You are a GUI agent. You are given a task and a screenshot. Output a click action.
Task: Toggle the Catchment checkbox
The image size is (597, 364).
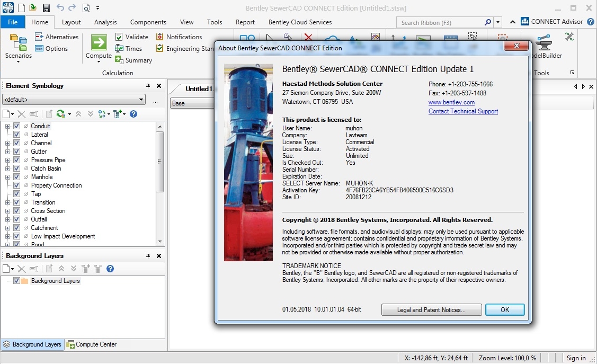pyautogui.click(x=16, y=228)
